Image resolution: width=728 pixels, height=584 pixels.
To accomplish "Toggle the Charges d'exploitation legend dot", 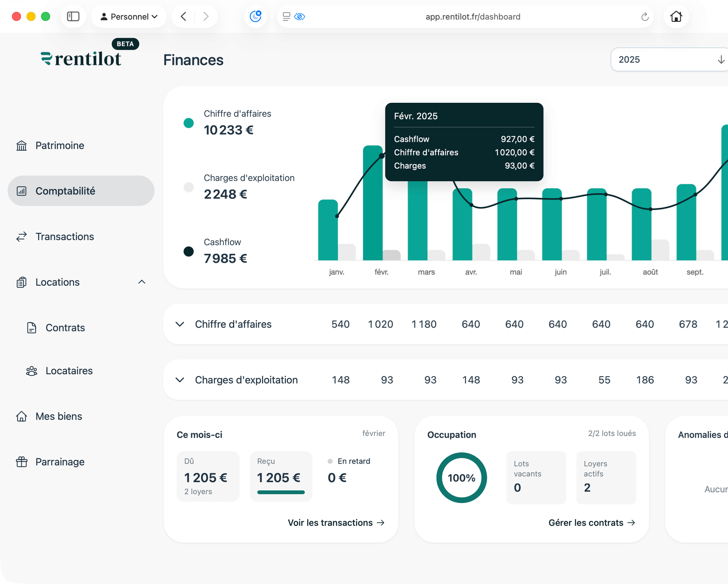I will pos(188,187).
